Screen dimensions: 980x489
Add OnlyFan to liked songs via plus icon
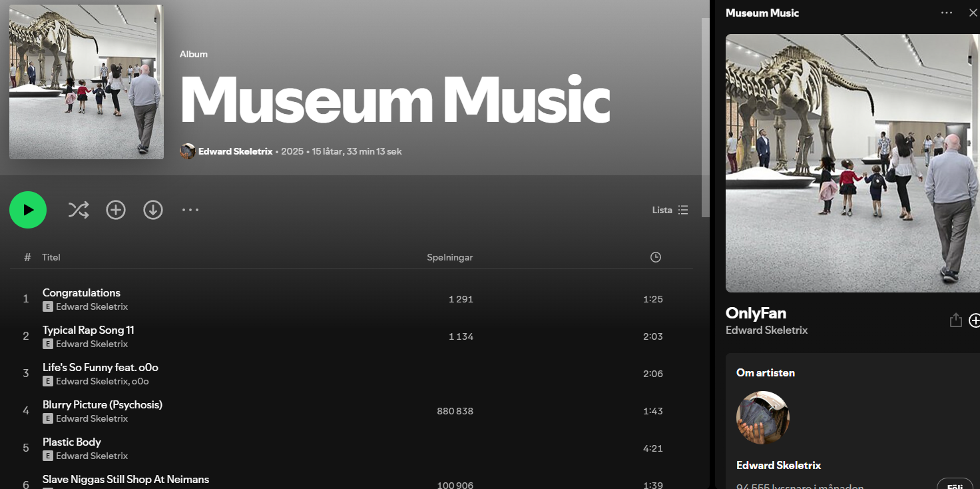pyautogui.click(x=974, y=320)
